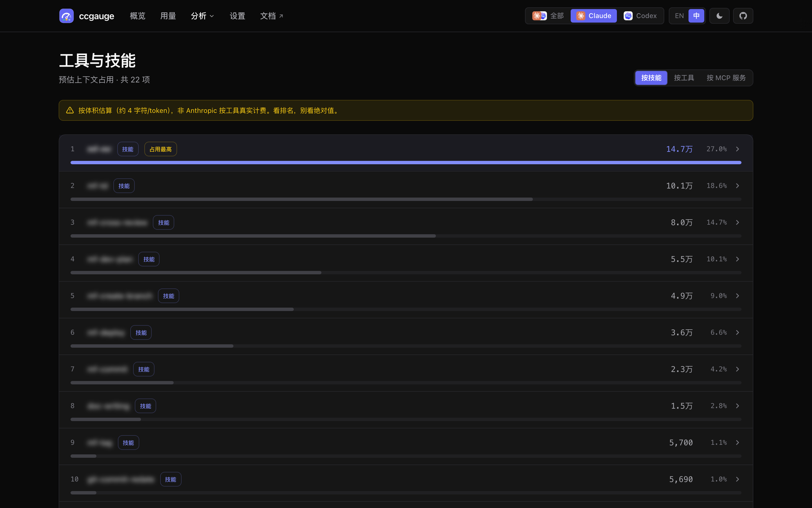Image resolution: width=812 pixels, height=508 pixels.
Task: Click the 14.7万 value
Action: pos(679,149)
